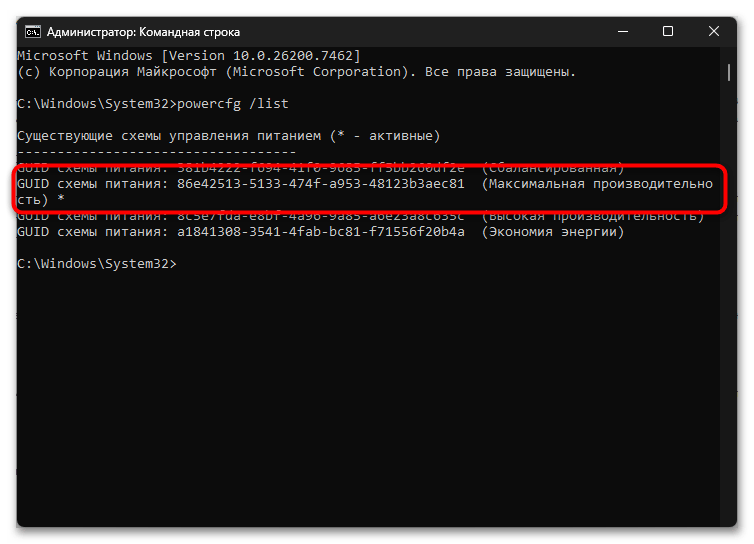Close the Command Prompt window
Screen dimensions: 754x544
pyautogui.click(x=714, y=32)
